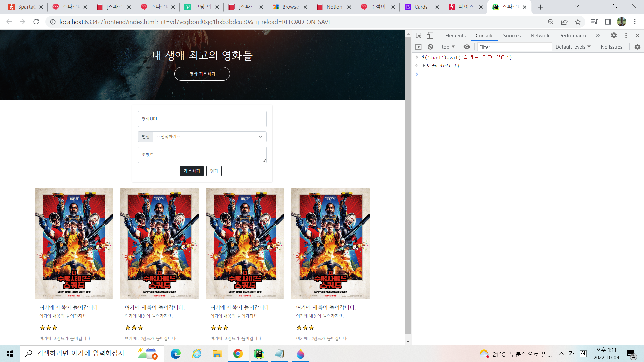644x362 pixels.
Task: Click the Windows taskbar search box
Action: 92,354
